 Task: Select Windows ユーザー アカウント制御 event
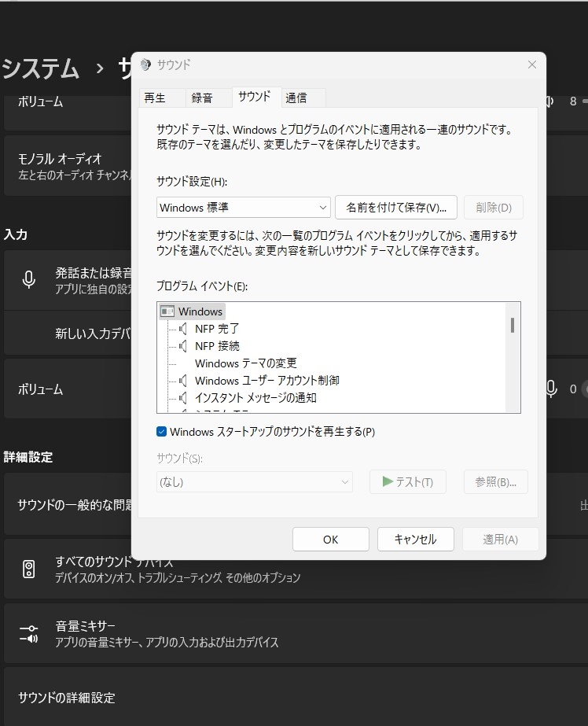point(267,381)
